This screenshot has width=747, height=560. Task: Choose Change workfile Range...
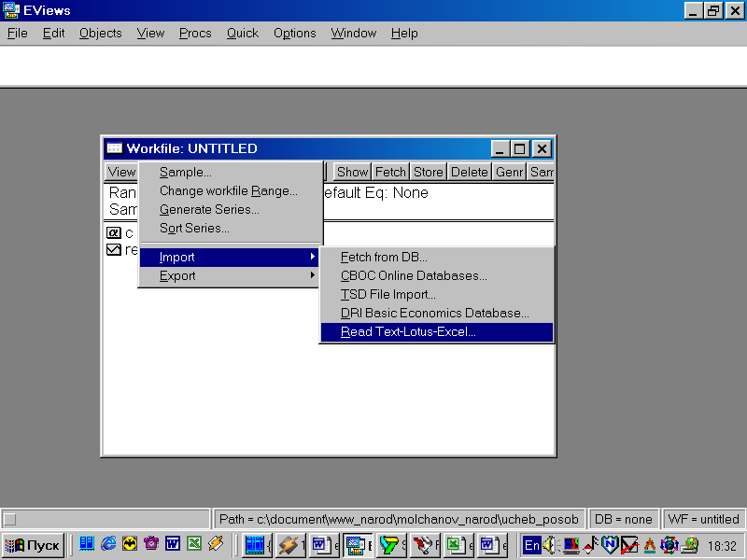(231, 191)
